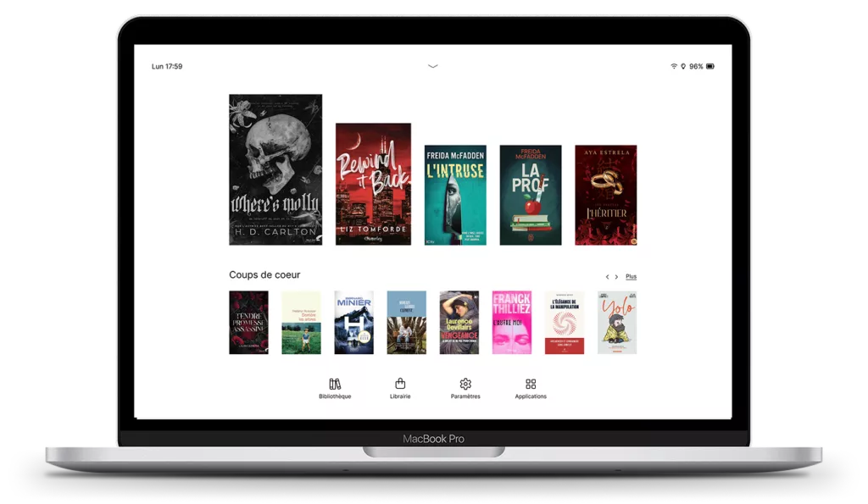
Task: Open La Prof book cover
Action: 531,196
